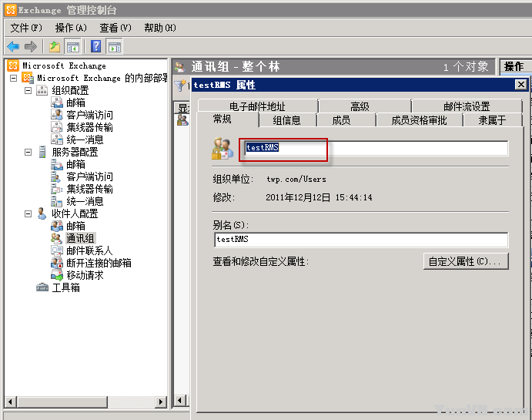Image resolution: width=532 pixels, height=420 pixels.
Task: Click tree pane scrollbar right arrow
Action: point(161,402)
